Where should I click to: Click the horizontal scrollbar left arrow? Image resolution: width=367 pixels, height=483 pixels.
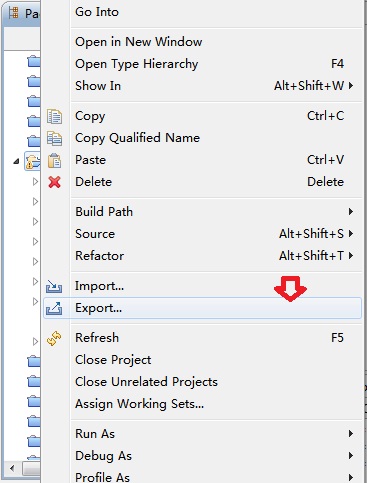tap(12, 468)
